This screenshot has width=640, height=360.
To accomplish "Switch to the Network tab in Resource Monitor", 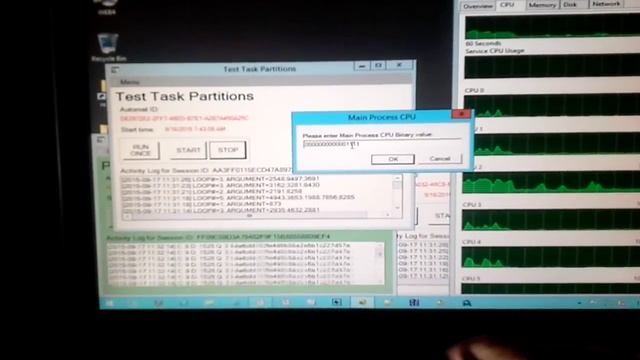I will point(606,4).
